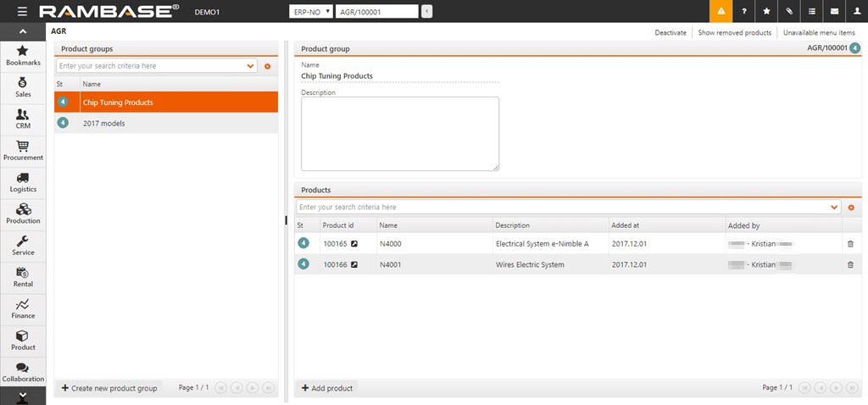Screen dimensions: 868x405
Task: Click the Add product button
Action: pos(326,388)
